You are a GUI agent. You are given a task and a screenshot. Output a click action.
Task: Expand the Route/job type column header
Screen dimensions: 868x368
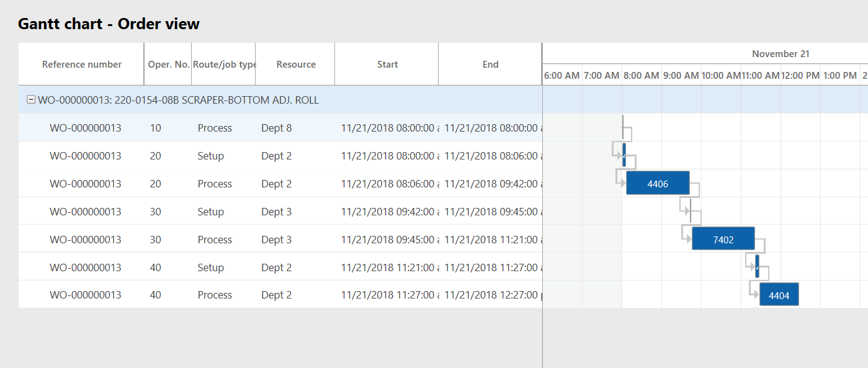tap(223, 64)
